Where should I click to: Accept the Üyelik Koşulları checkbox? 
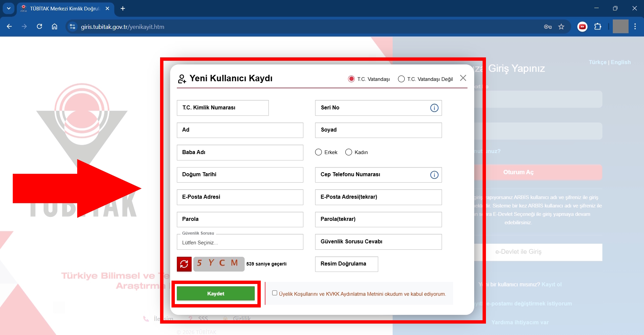[275, 293]
